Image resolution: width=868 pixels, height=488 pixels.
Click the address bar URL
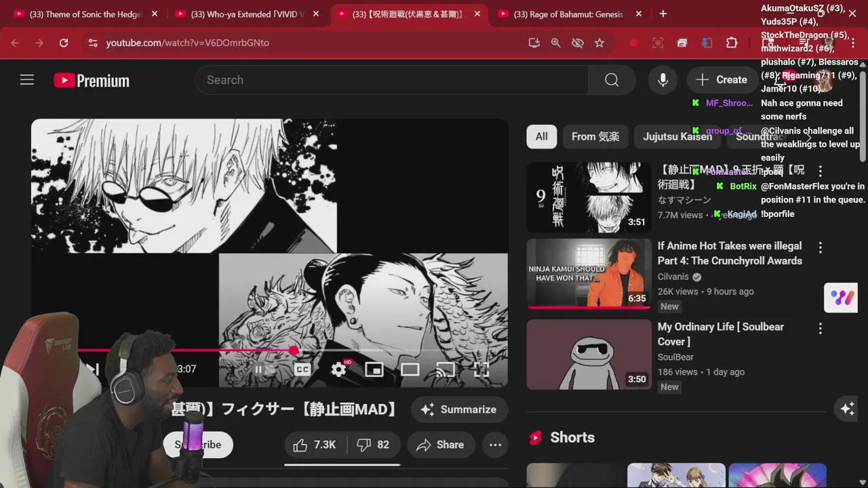pyautogui.click(x=188, y=43)
